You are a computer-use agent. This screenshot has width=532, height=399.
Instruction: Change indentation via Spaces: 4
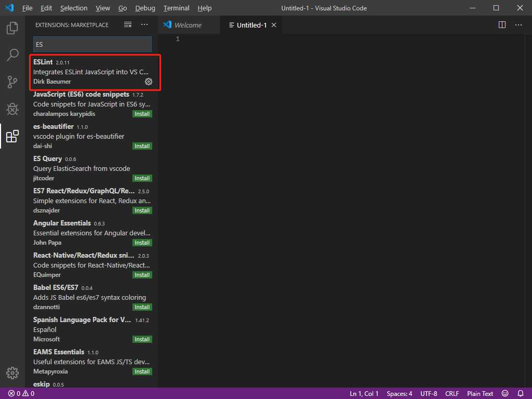(400, 394)
